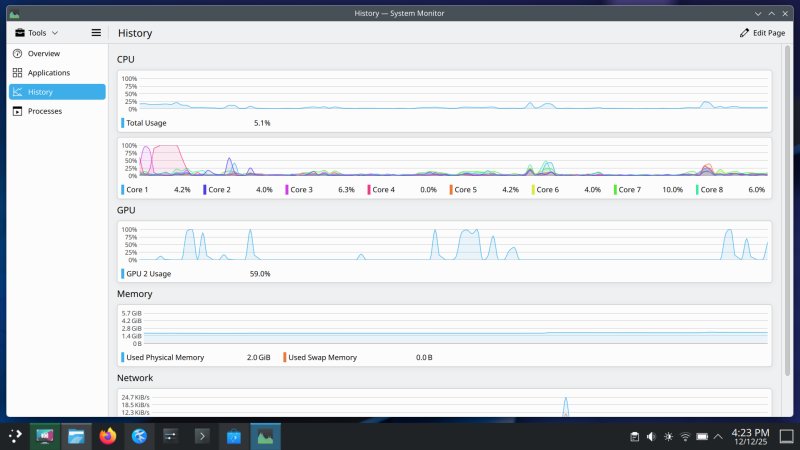Click the show desktop button
The height and width of the screenshot is (450, 800).
tap(786, 437)
